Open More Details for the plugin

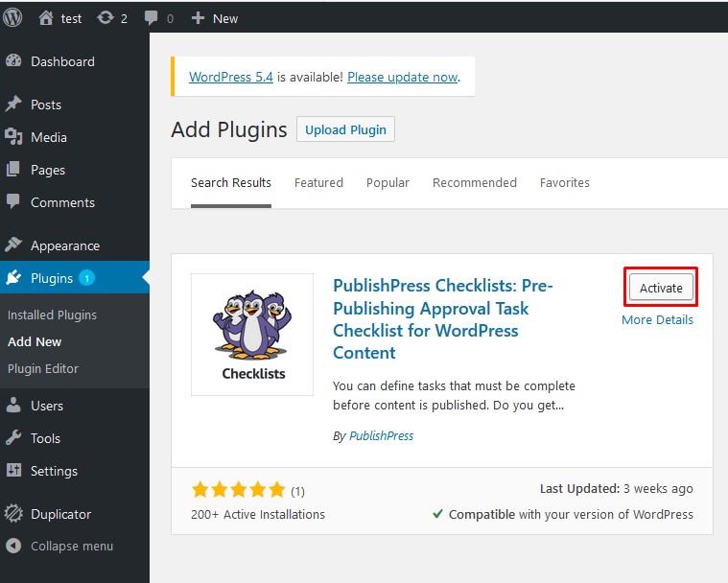[657, 319]
